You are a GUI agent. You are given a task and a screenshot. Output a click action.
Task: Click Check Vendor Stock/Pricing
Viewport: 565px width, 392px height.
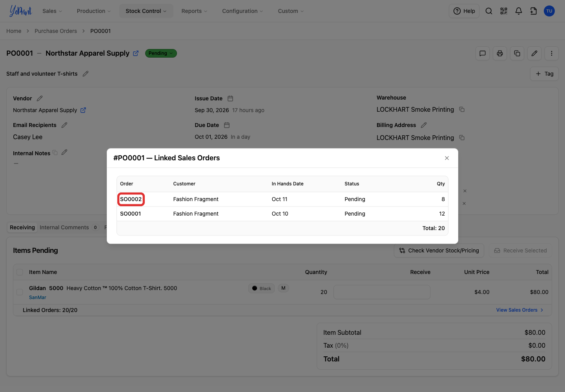pos(439,250)
